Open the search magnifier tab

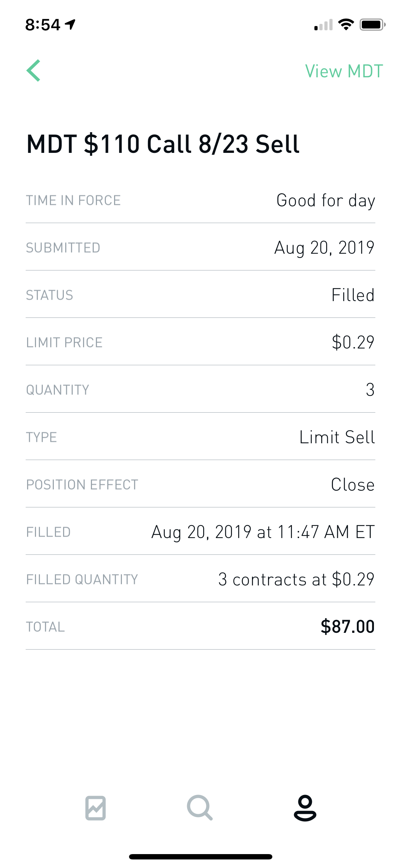click(x=200, y=807)
